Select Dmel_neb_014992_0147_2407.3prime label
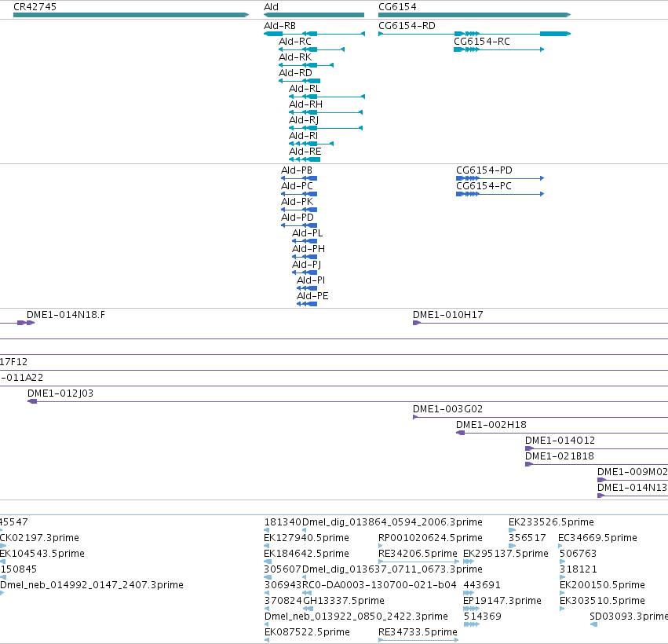Image resolution: width=668 pixels, height=644 pixels. (92, 585)
